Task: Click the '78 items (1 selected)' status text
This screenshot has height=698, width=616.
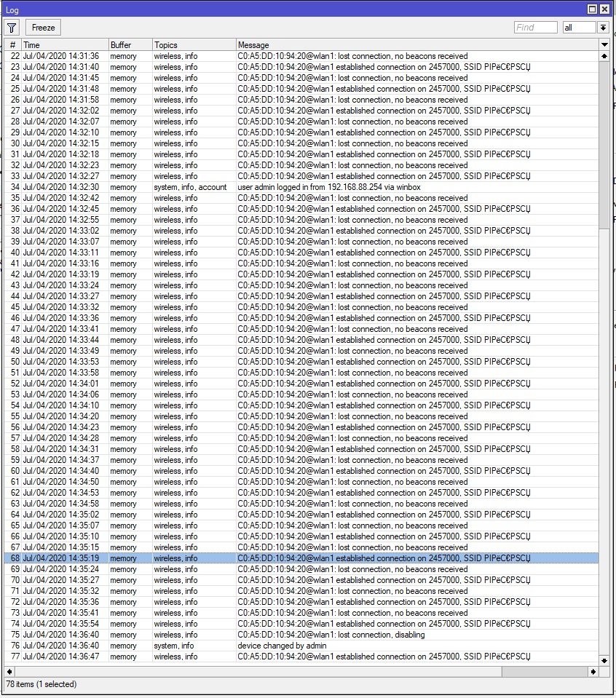Action: 41,684
